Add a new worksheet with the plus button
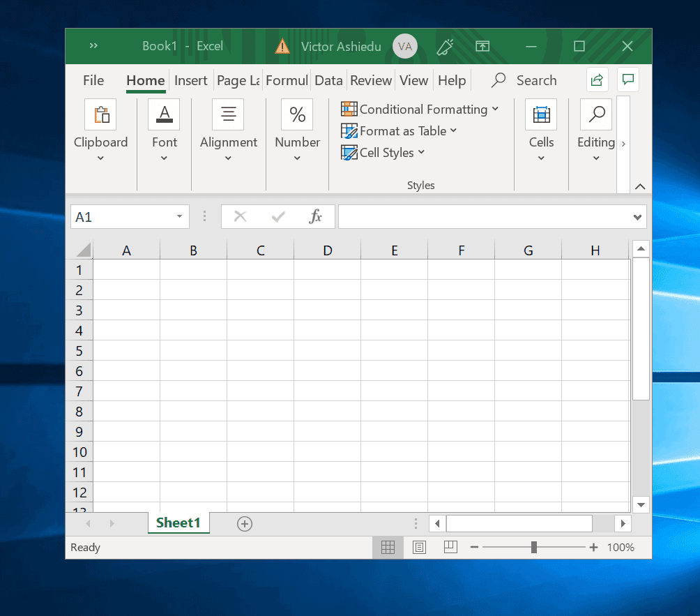Image resolution: width=700 pixels, height=616 pixels. pyautogui.click(x=244, y=523)
